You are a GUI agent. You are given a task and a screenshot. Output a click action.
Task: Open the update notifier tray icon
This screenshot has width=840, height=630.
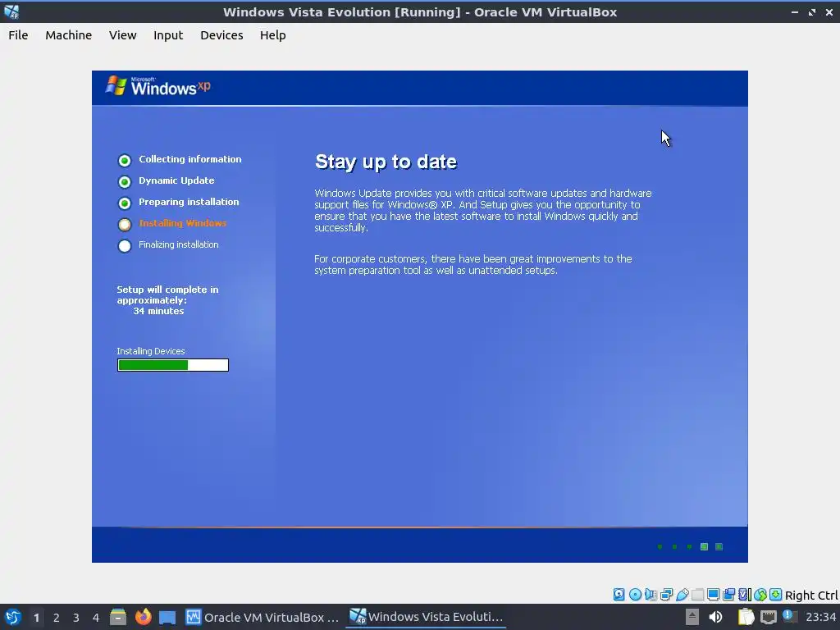point(789,617)
